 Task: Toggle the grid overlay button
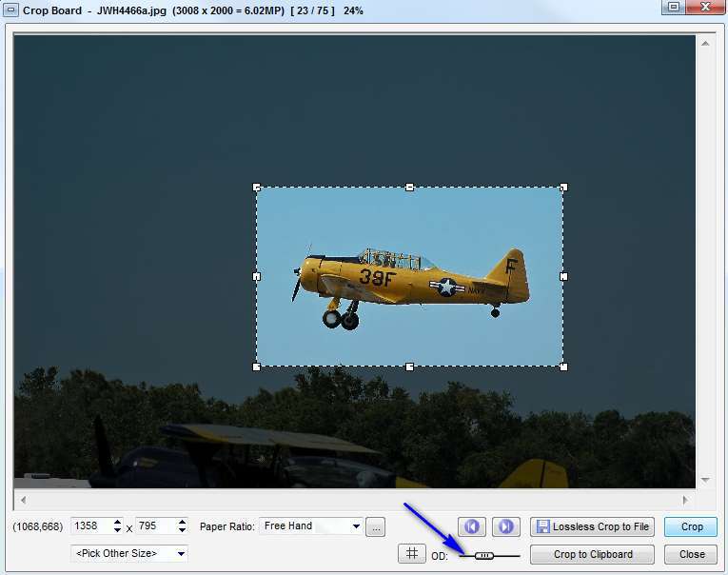(x=412, y=554)
